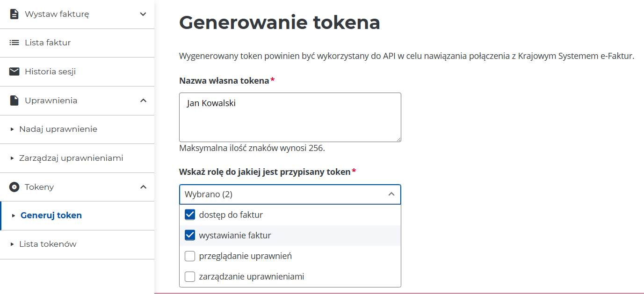Screen dimensions: 644x294
Task: Open Zarządzaj uprawnieniami in sidebar
Action: pyautogui.click(x=71, y=158)
